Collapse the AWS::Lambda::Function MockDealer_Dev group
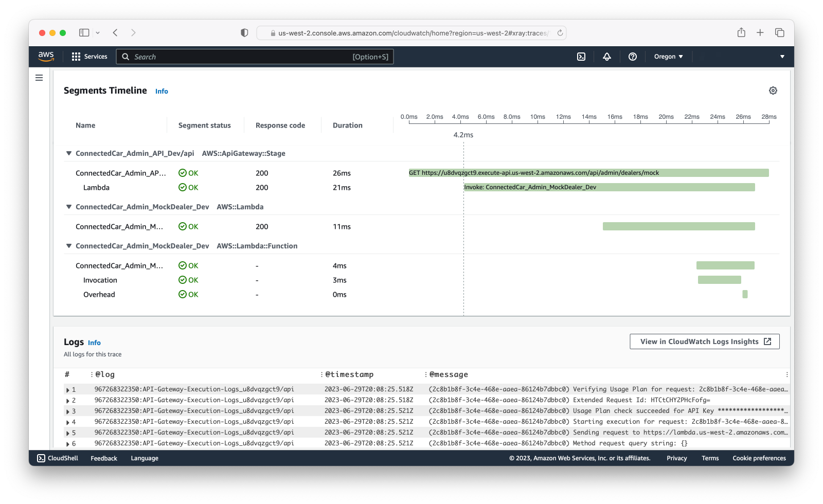The image size is (823, 504). [68, 246]
